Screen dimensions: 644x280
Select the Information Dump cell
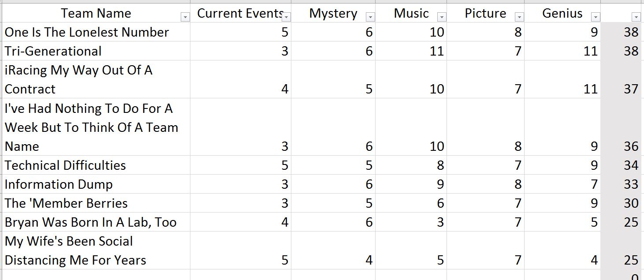pyautogui.click(x=96, y=184)
